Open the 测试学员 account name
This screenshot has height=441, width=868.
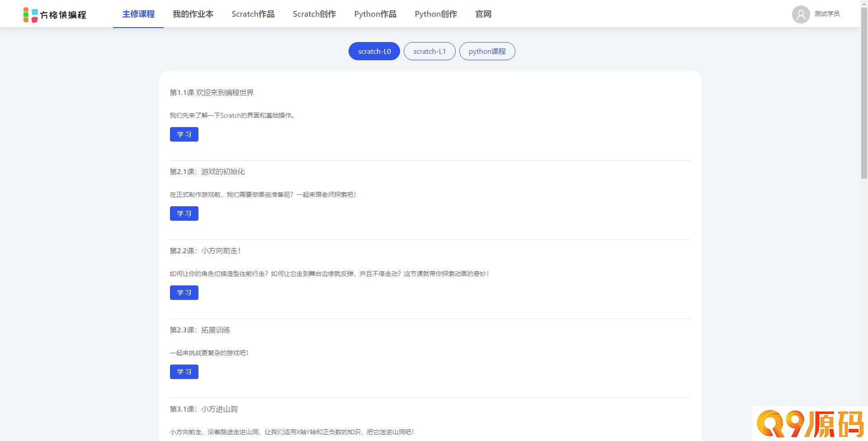(x=827, y=14)
